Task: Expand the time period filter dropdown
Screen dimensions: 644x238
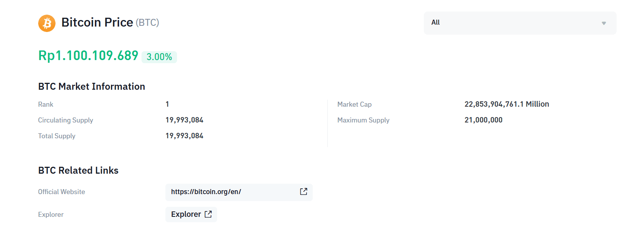Action: tap(519, 23)
